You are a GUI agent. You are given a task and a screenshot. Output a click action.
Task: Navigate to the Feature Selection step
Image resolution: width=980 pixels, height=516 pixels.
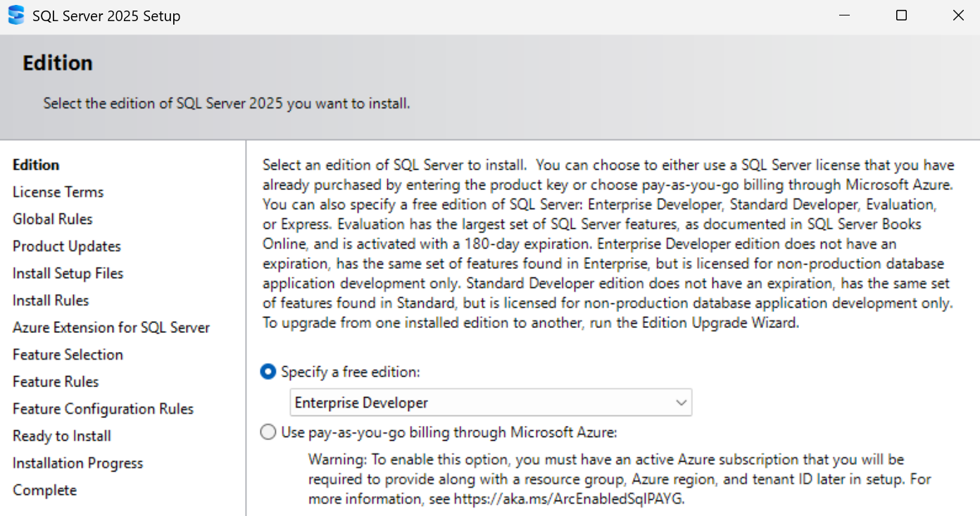(68, 355)
